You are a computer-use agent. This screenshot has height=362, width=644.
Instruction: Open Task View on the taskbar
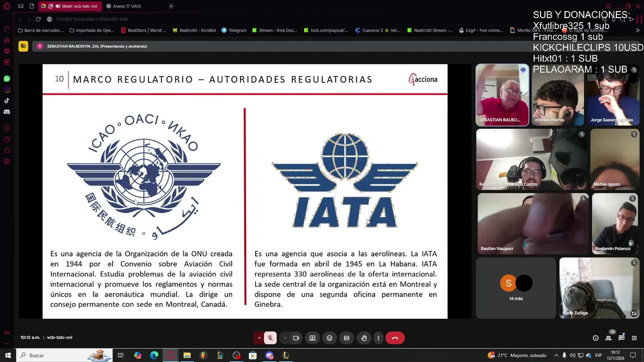pos(121,355)
